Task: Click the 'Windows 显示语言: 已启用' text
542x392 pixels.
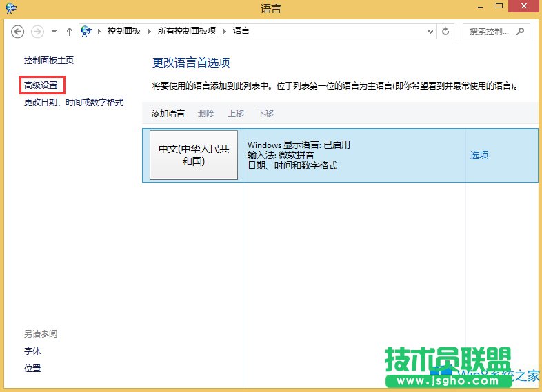Action: (x=299, y=145)
